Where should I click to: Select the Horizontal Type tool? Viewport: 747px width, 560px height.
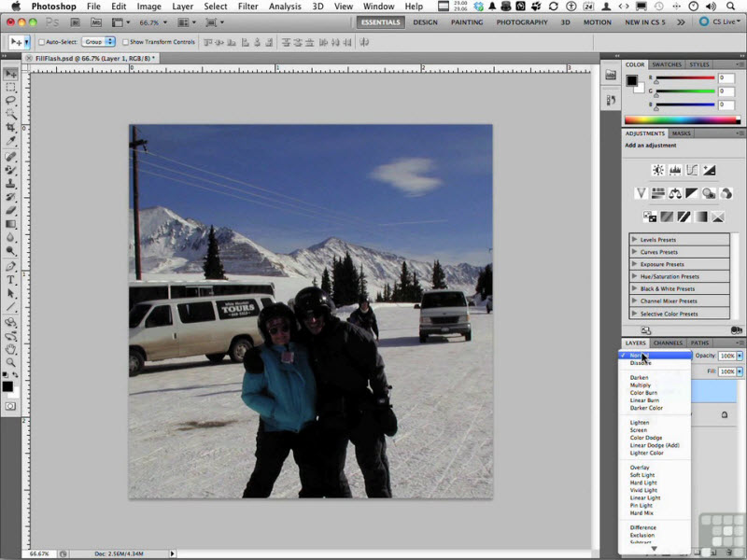11,279
